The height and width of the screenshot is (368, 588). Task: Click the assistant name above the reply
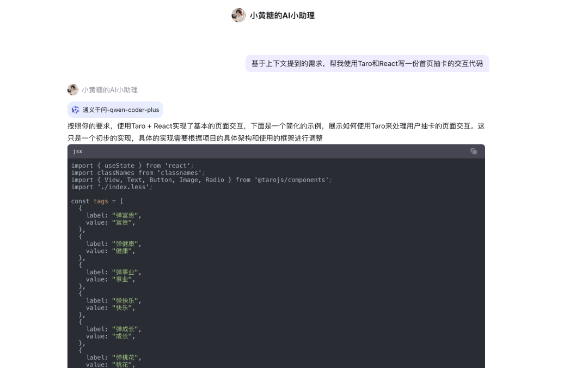coord(109,90)
